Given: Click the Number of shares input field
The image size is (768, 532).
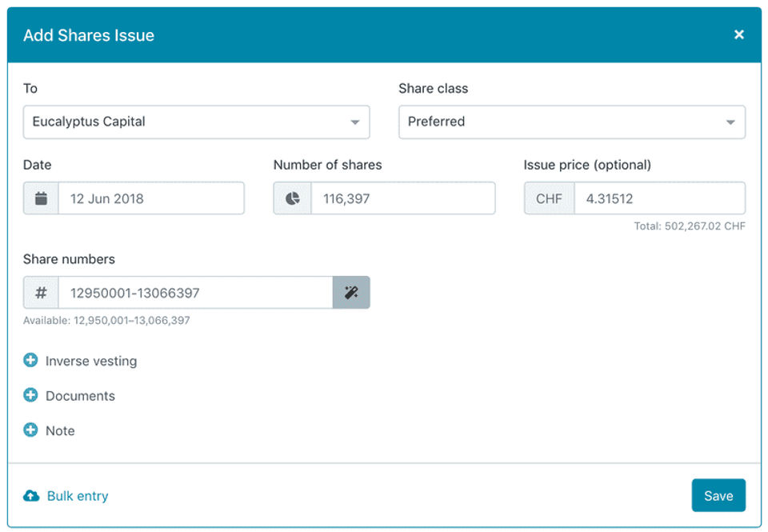Looking at the screenshot, I should point(402,198).
